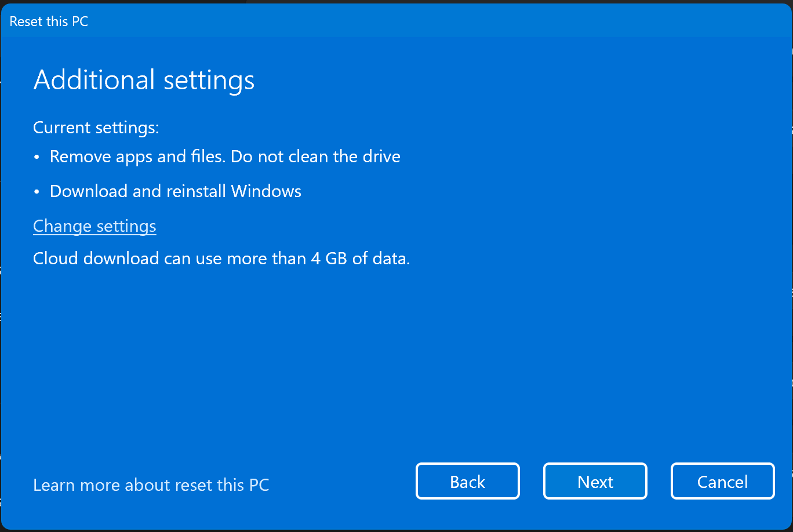The height and width of the screenshot is (532, 793).
Task: Click the word 'settings' in Additional settings
Action: (209, 80)
